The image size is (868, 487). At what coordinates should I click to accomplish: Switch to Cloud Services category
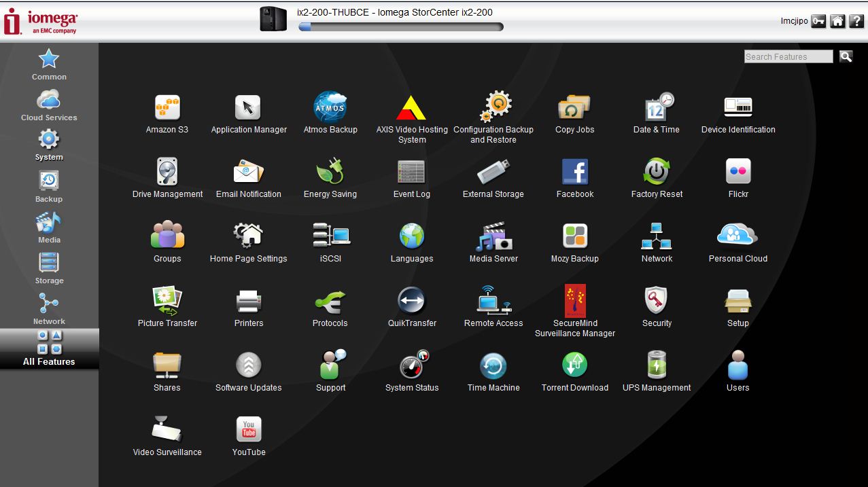[x=49, y=105]
